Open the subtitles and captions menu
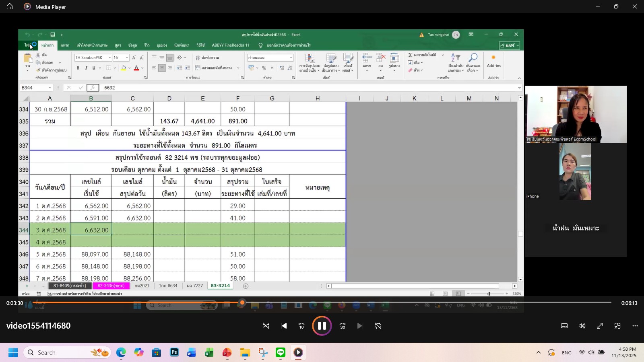The height and width of the screenshot is (362, 644). [x=564, y=326]
